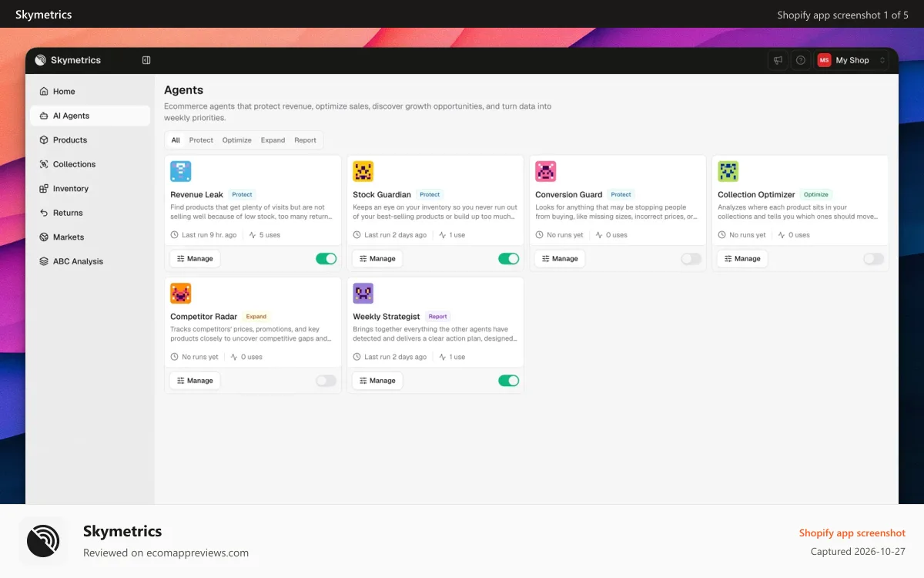
Task: Click the clock icon on Stock Guardian card
Action: click(x=357, y=235)
